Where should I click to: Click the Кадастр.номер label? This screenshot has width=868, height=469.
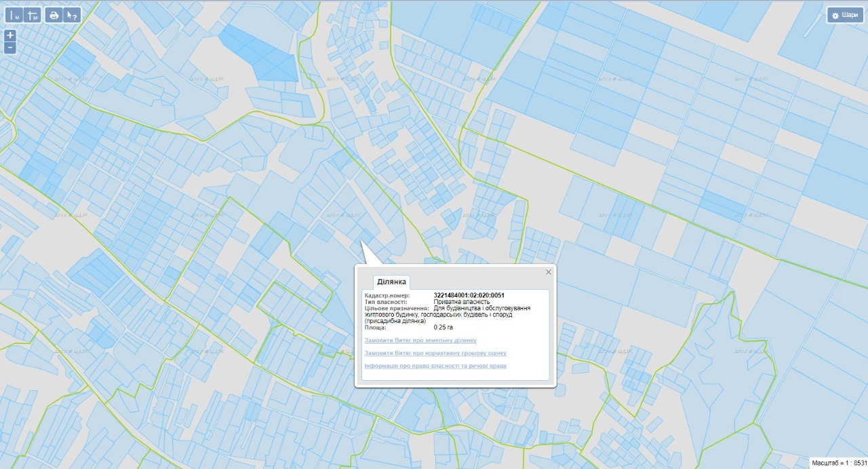tap(387, 295)
